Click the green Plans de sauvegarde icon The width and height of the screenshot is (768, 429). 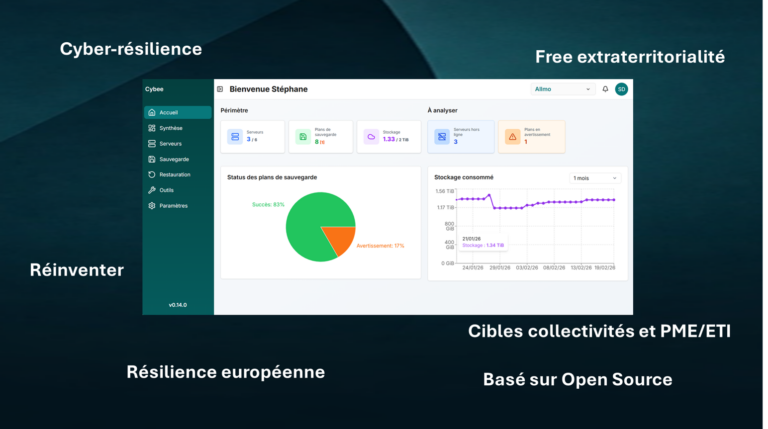pos(303,136)
